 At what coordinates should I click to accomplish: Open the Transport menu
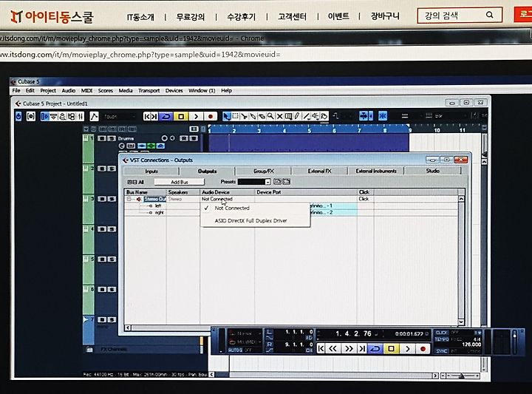[x=149, y=91]
